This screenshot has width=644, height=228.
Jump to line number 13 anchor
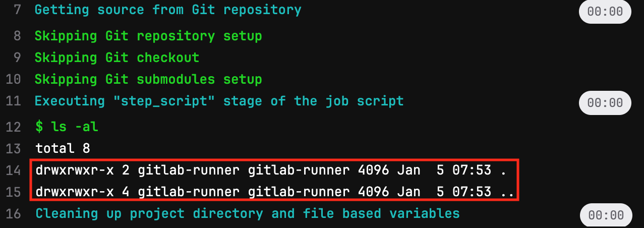coord(14,149)
